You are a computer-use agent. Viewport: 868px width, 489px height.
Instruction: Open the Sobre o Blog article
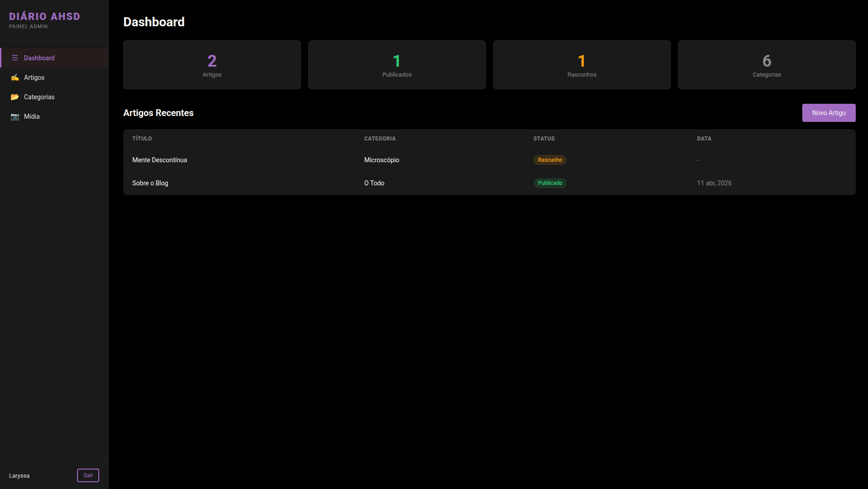[150, 183]
